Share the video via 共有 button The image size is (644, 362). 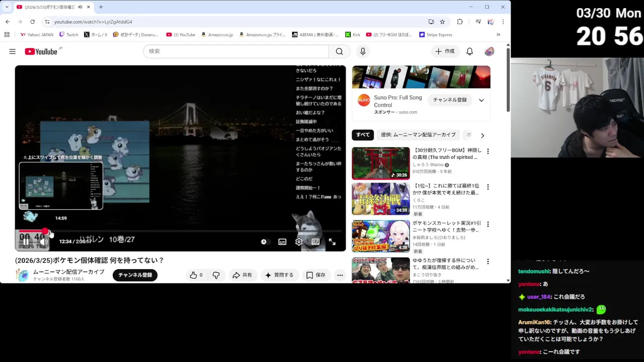[242, 275]
